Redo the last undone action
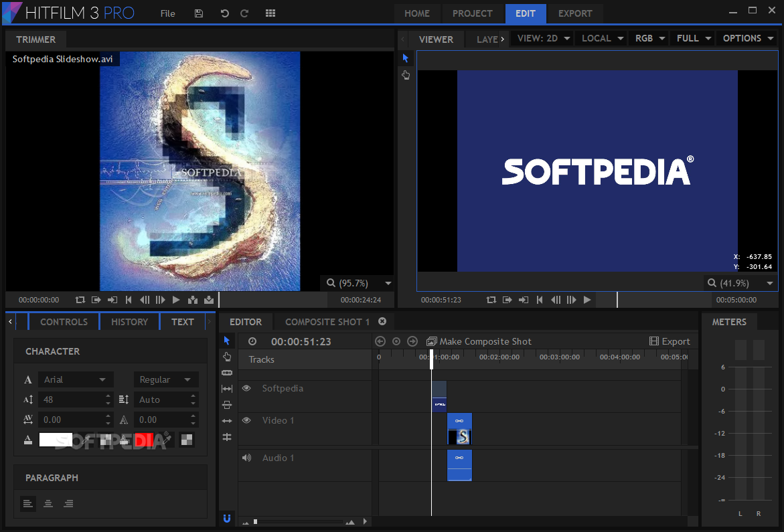The height and width of the screenshot is (532, 784). coord(244,13)
